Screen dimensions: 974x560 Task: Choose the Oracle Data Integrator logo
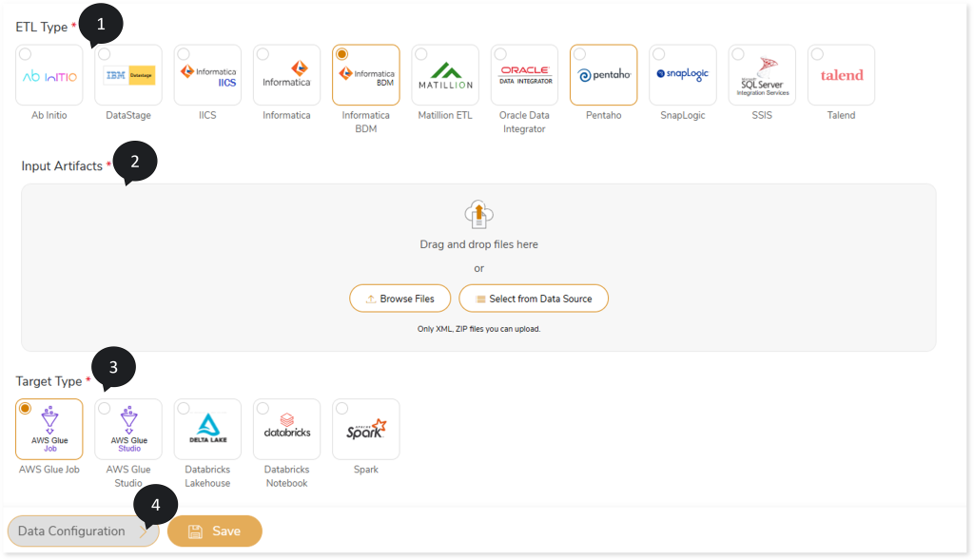pos(524,76)
